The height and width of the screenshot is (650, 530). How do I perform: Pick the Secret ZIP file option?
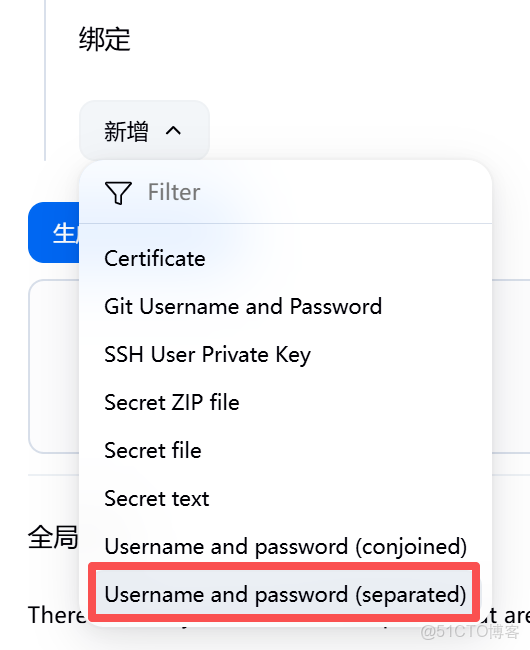[x=172, y=403]
